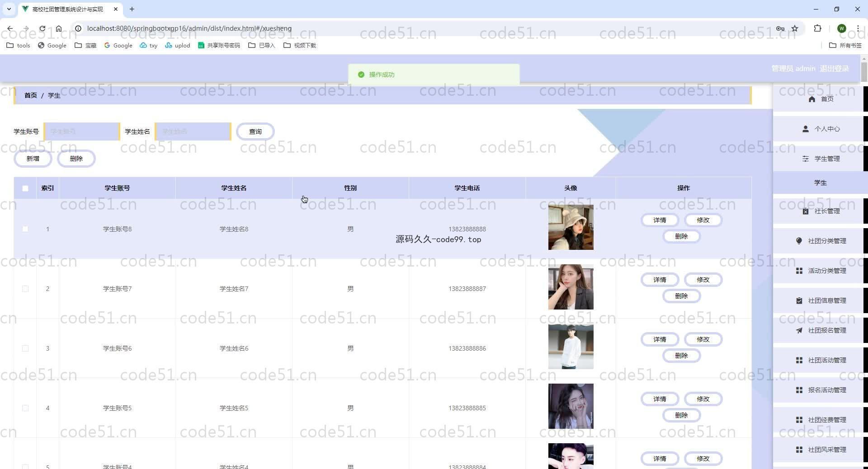This screenshot has width=868, height=469.
Task: Click 修改 for 学生账号6
Action: (x=703, y=339)
